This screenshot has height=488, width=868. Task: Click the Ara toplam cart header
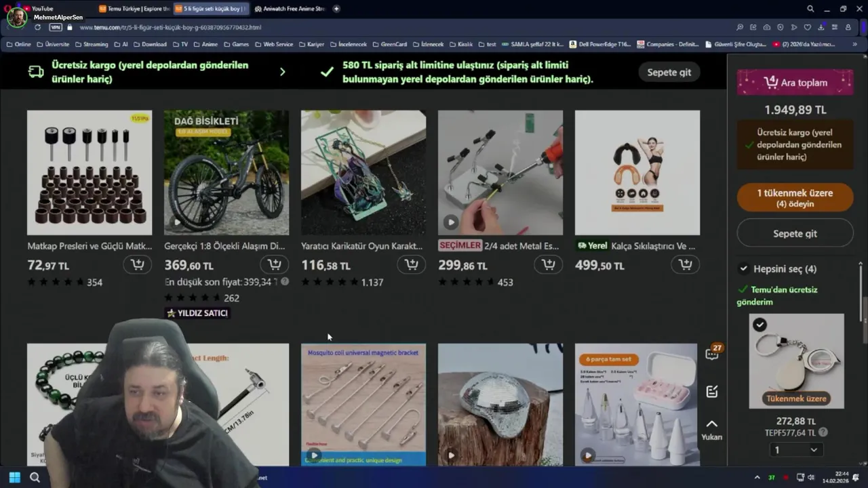click(795, 83)
